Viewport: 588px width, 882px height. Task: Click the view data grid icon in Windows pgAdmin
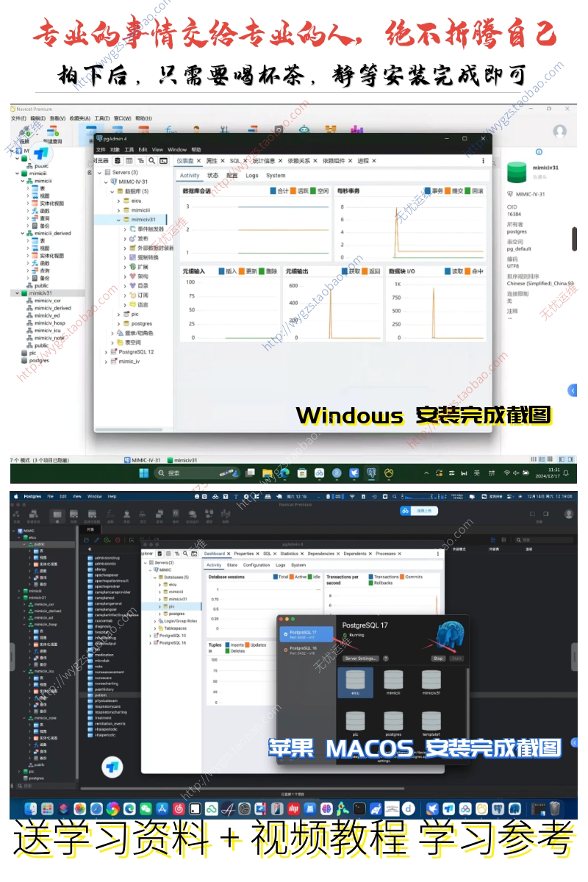(129, 160)
